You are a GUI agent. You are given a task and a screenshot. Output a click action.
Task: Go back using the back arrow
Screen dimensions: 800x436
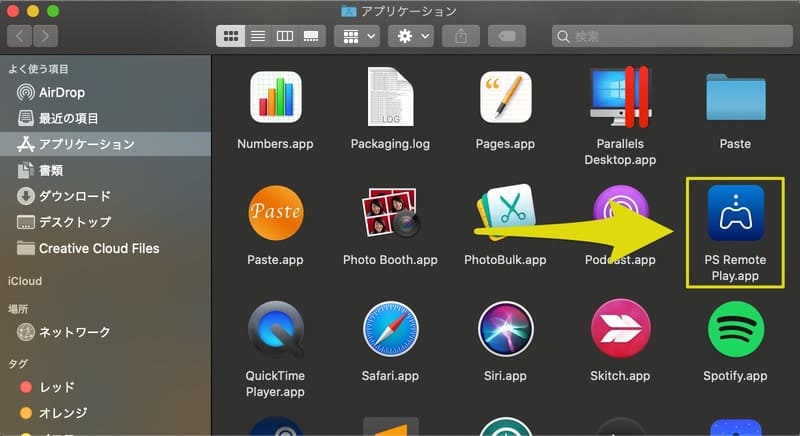tap(21, 36)
